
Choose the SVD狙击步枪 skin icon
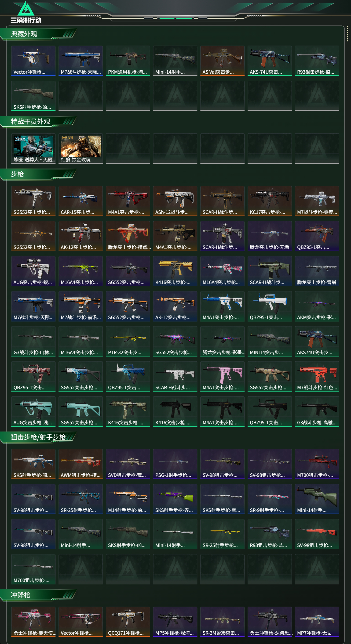pos(128,464)
